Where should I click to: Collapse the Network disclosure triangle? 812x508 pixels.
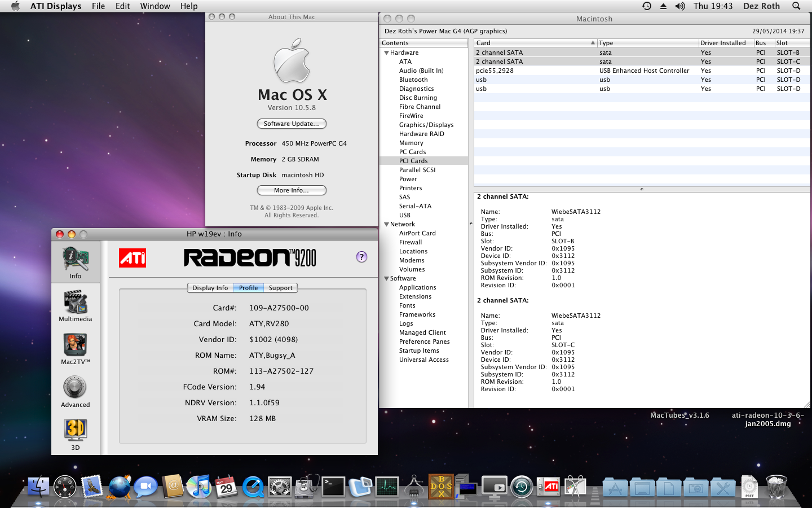(386, 224)
